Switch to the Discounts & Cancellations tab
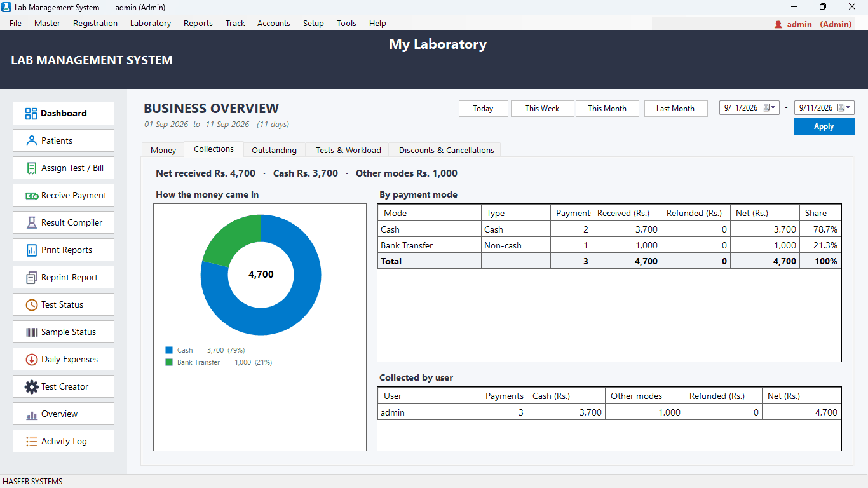The width and height of the screenshot is (868, 488). pos(446,150)
